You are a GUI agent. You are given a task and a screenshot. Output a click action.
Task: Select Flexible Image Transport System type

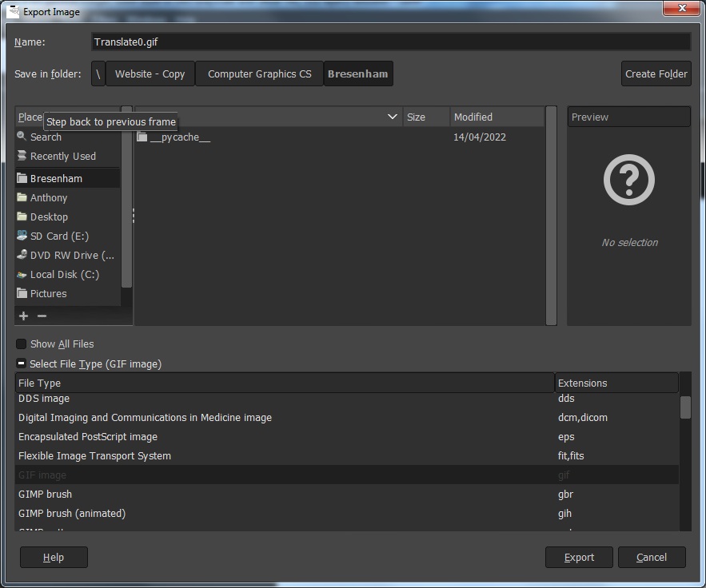347,455
